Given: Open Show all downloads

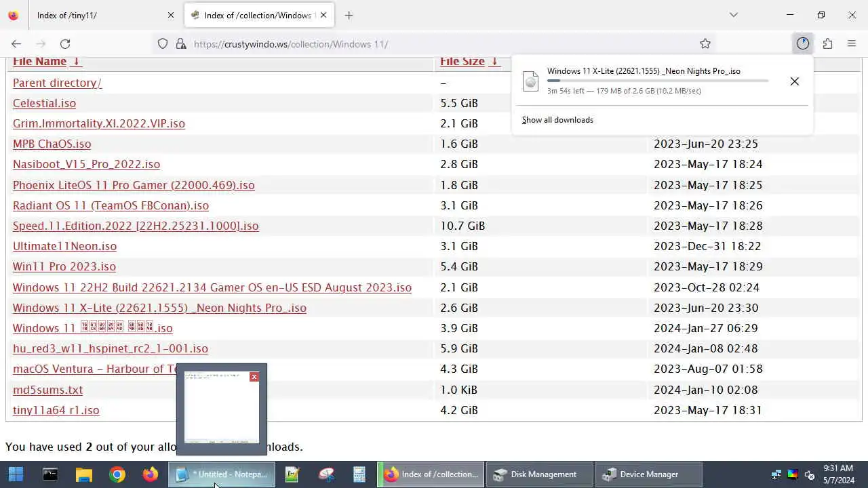Looking at the screenshot, I should coord(557,120).
